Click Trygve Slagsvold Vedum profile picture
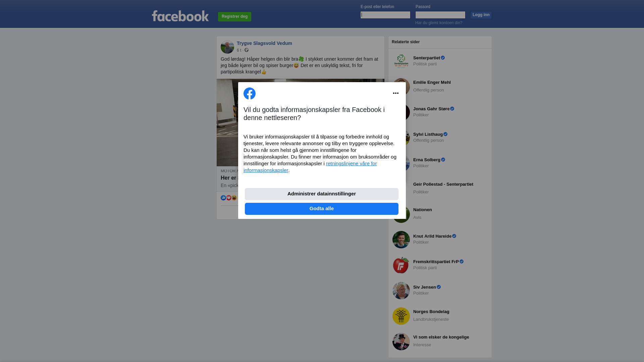Image resolution: width=644 pixels, height=362 pixels. (227, 47)
